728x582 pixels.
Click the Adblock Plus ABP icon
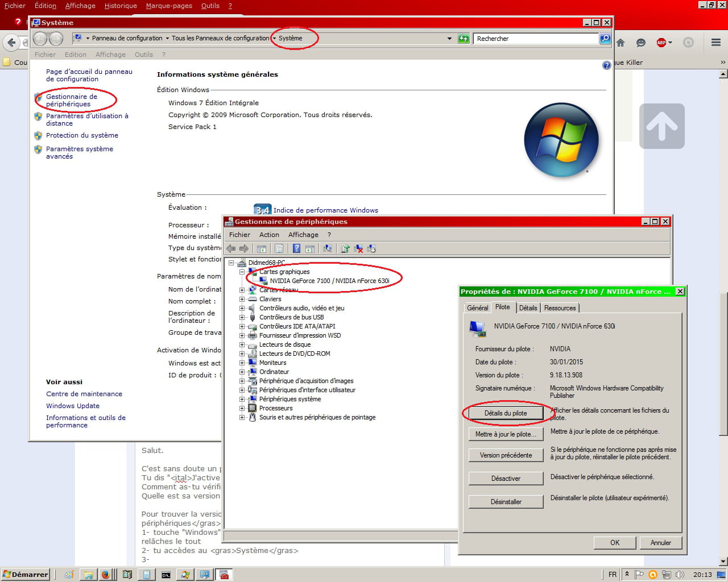click(661, 43)
